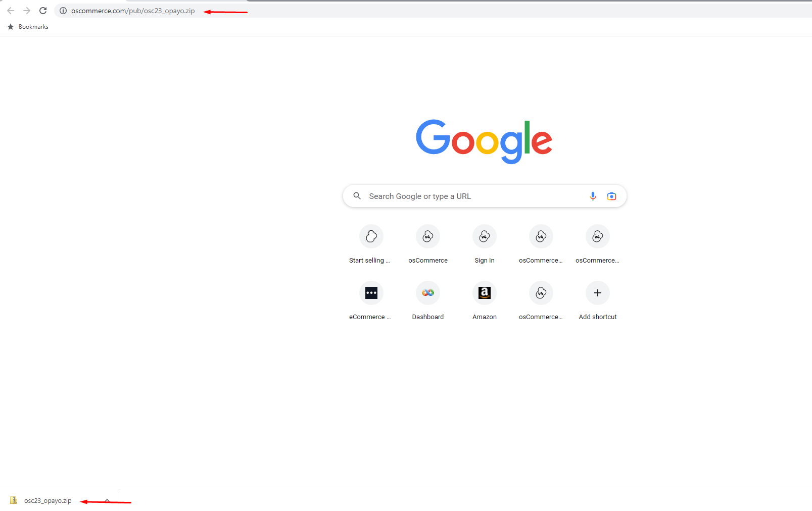
Task: Click the Add shortcut plus button
Action: (x=598, y=293)
